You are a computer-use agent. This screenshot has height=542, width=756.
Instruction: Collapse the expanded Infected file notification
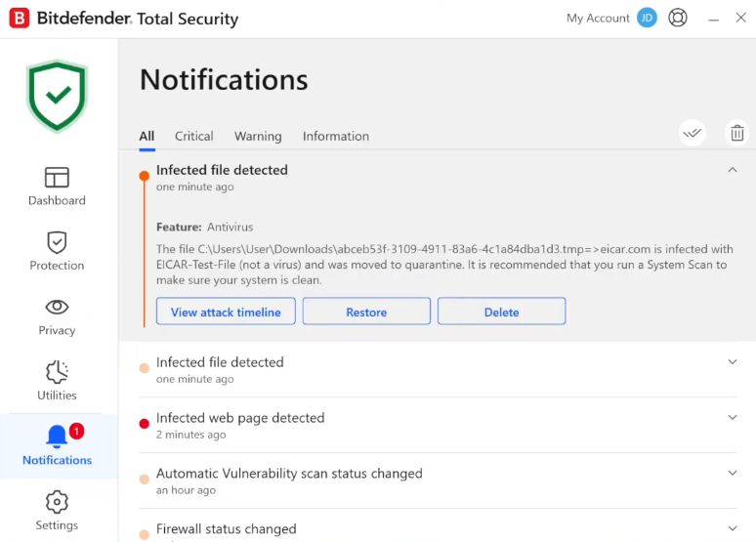click(x=733, y=170)
